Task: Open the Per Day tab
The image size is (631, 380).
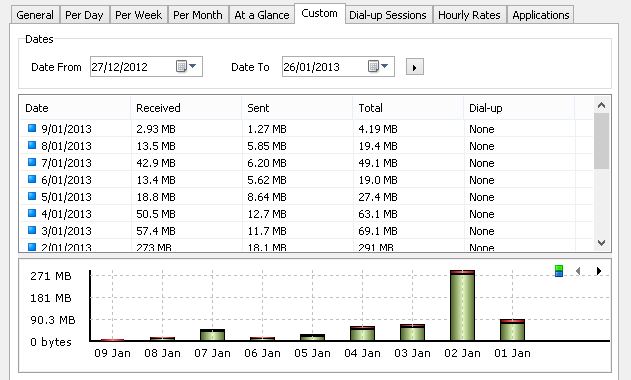Action: pos(84,15)
